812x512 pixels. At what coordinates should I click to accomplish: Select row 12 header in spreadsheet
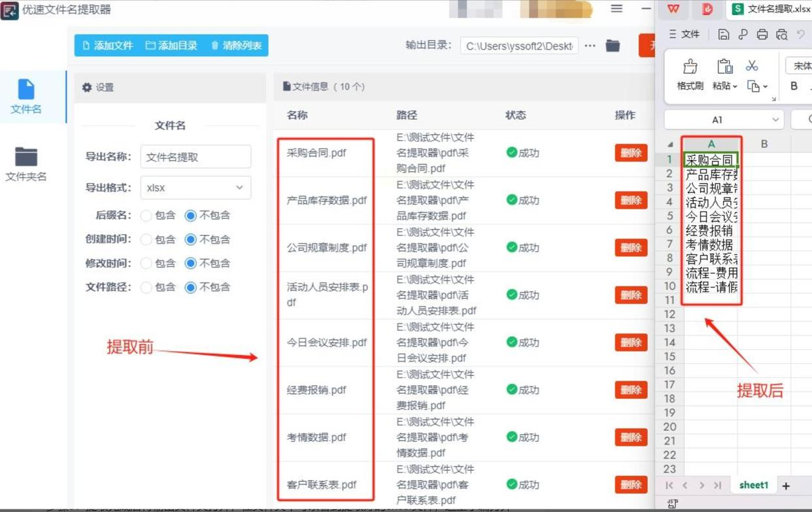pos(669,315)
